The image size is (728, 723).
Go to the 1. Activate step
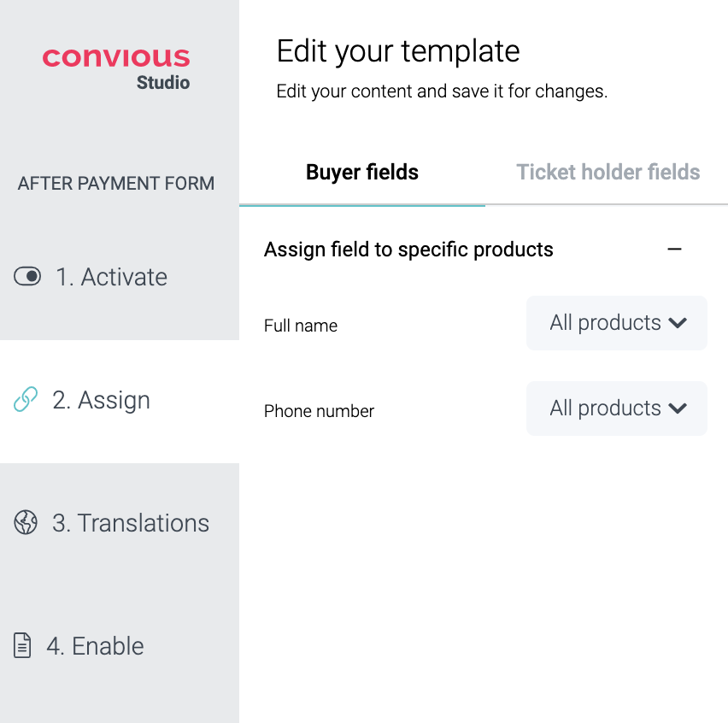[112, 277]
